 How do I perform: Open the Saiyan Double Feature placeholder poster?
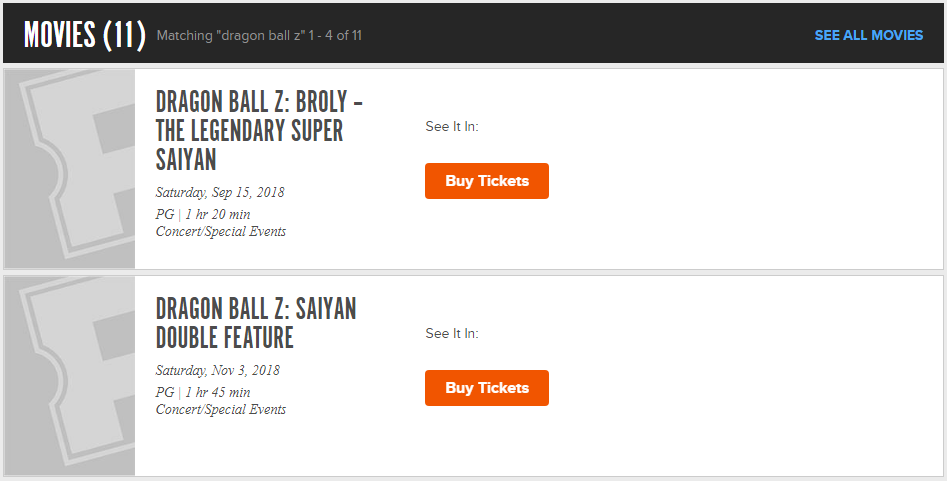point(70,376)
